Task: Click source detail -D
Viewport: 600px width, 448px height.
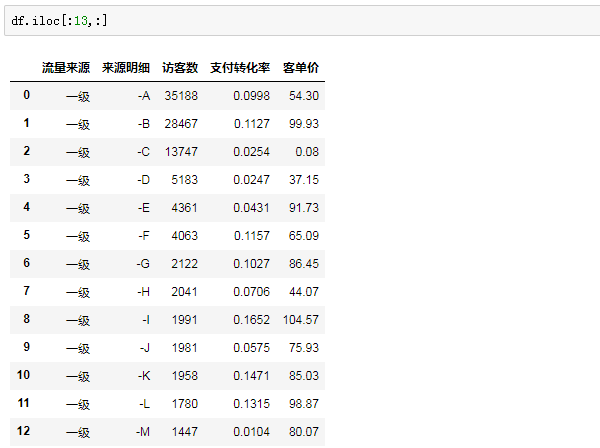Action: (143, 180)
